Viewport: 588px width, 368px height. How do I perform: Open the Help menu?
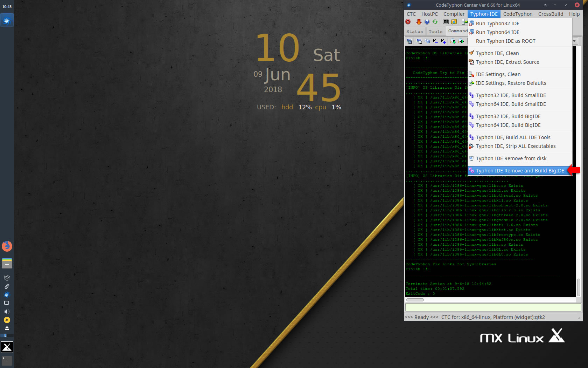click(574, 14)
